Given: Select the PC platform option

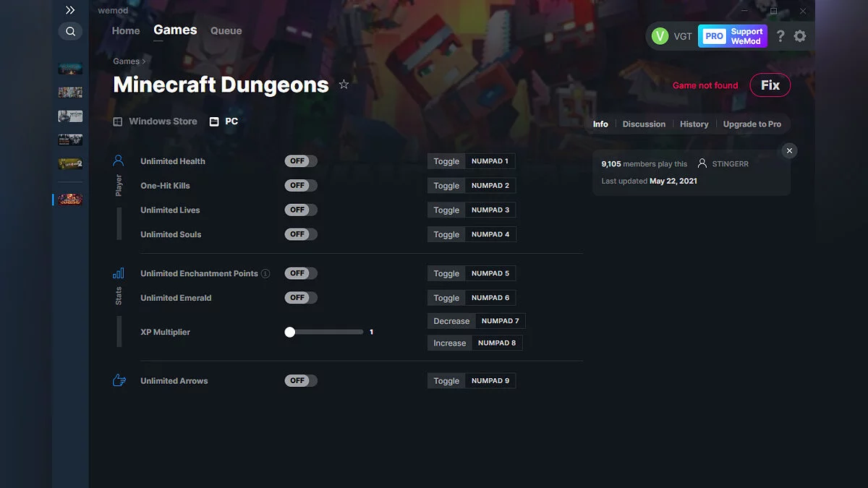Looking at the screenshot, I should 224,121.
